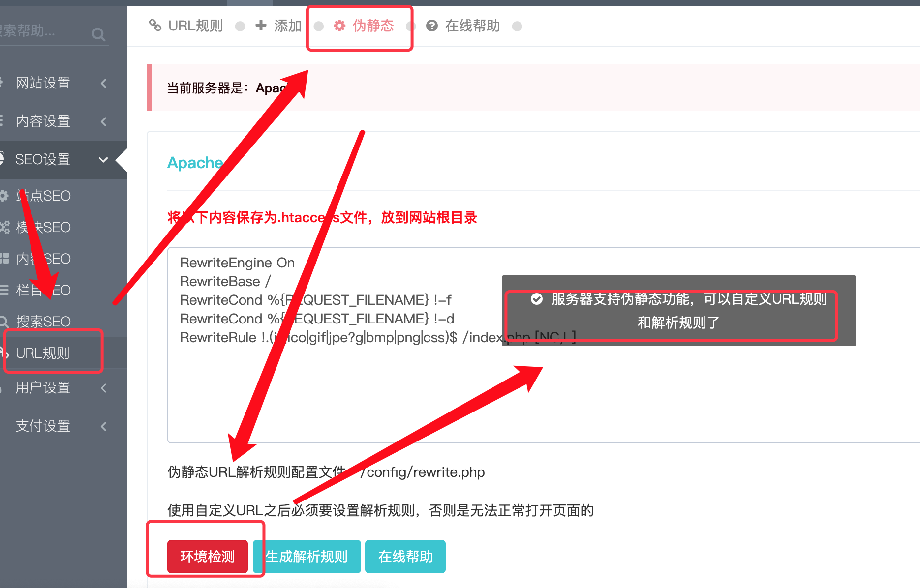This screenshot has height=588, width=920.
Task: Click the list icon beside 栏目SEO
Action: click(x=4, y=290)
